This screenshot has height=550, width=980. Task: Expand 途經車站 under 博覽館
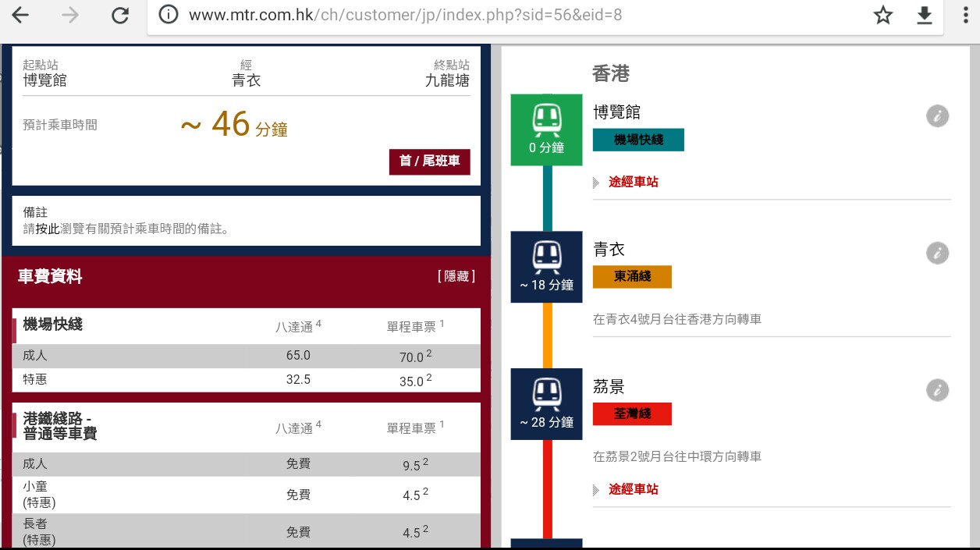tap(633, 182)
